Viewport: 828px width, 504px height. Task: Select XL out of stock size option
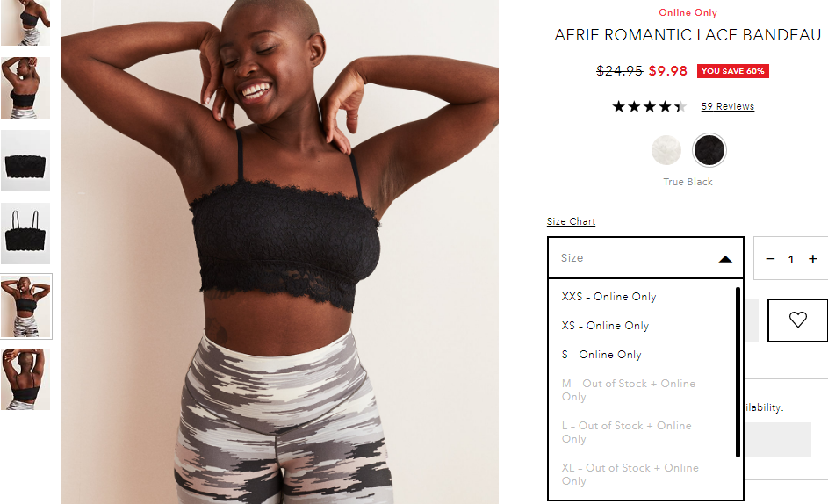click(630, 474)
